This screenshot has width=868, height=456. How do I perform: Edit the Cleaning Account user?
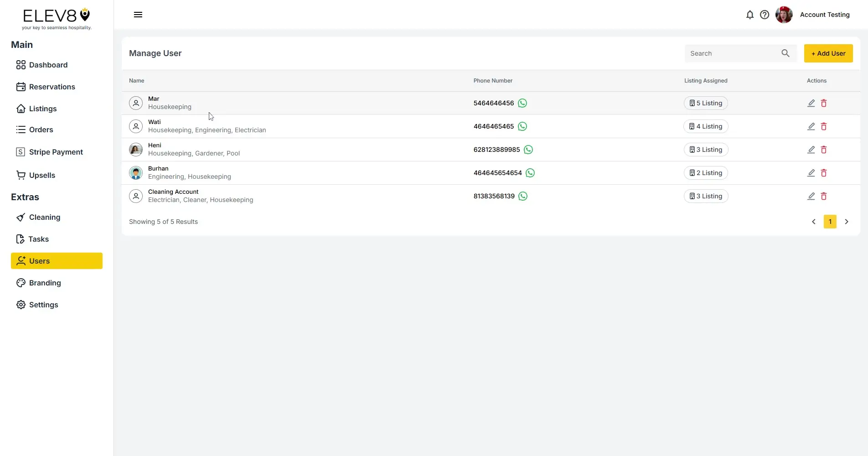[x=811, y=196]
